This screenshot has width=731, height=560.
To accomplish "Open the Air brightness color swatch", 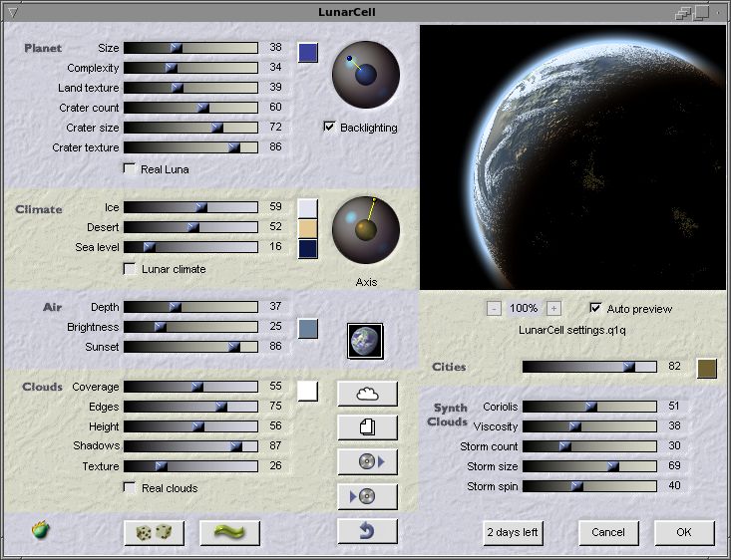I will (x=308, y=329).
